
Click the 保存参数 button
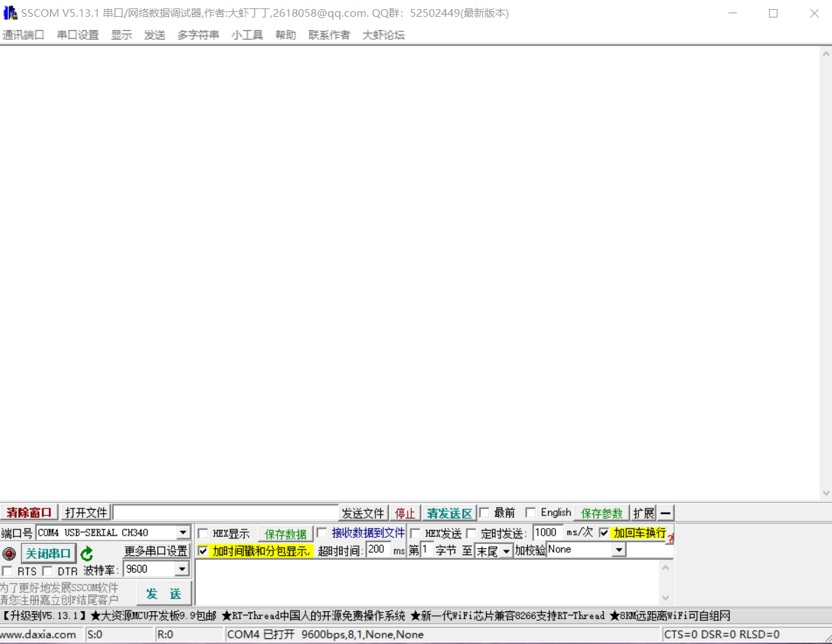601,512
